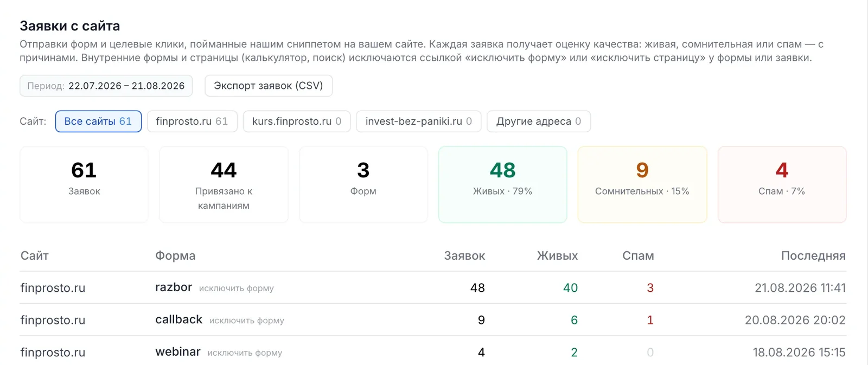Export submissions via Экспорт заявок (CSV)
This screenshot has height=365, width=868.
269,86
